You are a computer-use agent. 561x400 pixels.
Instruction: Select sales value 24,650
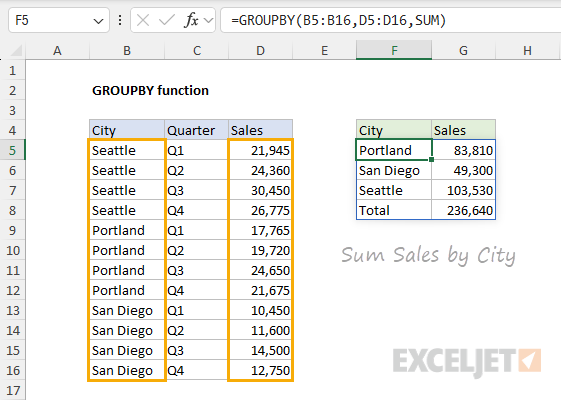coord(260,270)
